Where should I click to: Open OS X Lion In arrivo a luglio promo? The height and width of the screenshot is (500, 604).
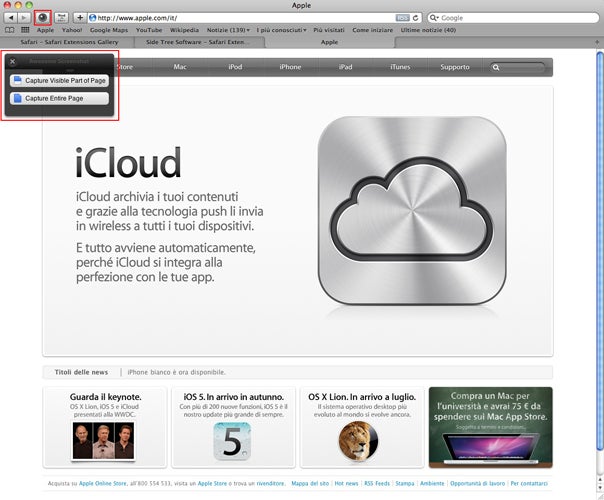[x=362, y=427]
